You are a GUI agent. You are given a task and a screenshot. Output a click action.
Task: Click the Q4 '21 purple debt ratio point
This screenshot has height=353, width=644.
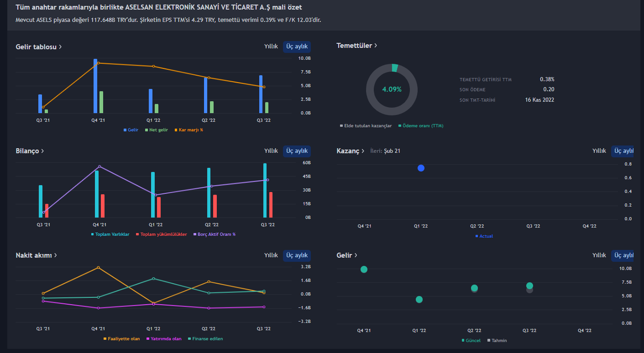[x=99, y=166]
